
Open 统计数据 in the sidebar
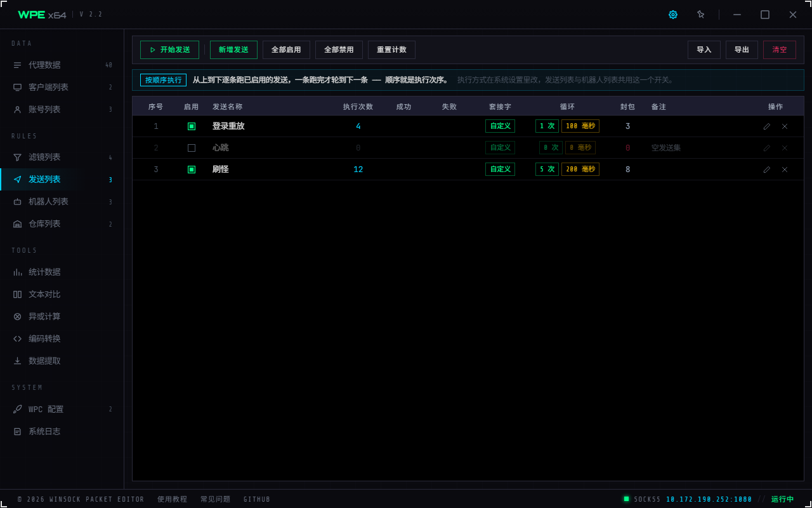click(62, 272)
